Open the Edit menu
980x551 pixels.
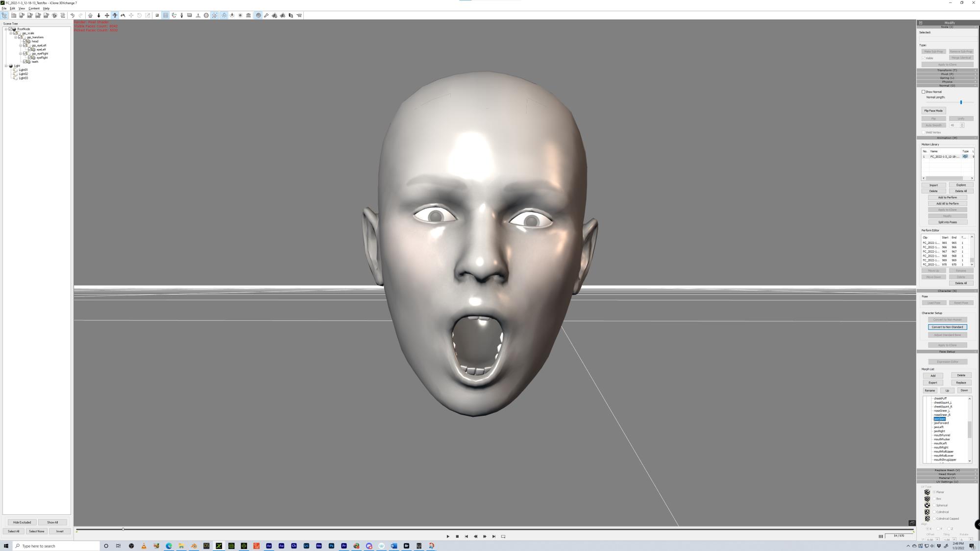(12, 8)
